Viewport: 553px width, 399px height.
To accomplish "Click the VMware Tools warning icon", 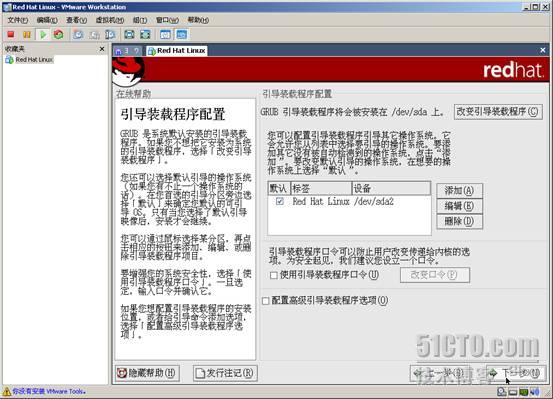I will coord(7,391).
